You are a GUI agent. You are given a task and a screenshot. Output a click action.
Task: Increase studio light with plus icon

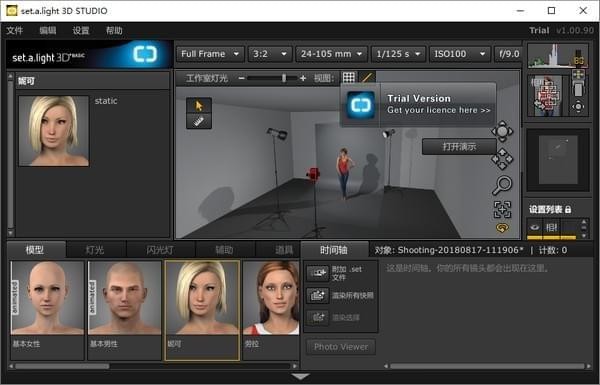(x=303, y=78)
